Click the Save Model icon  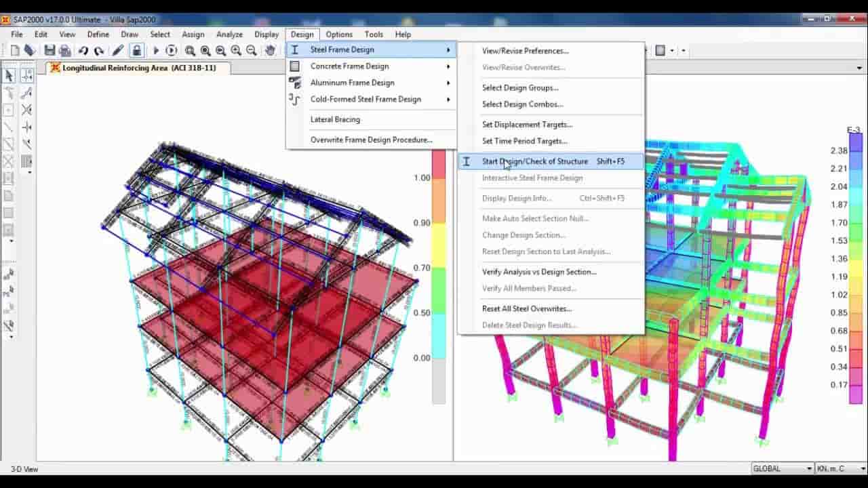coord(49,49)
